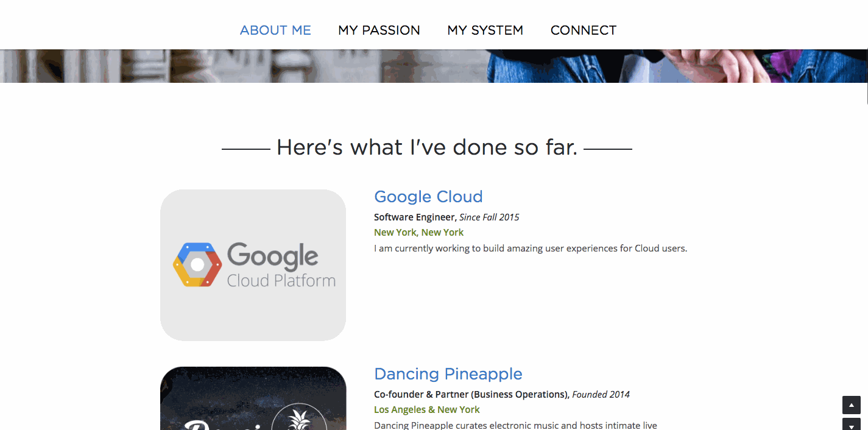Screen dimensions: 868x430
Task: Open the ABOUT ME navigation item
Action: click(x=275, y=30)
